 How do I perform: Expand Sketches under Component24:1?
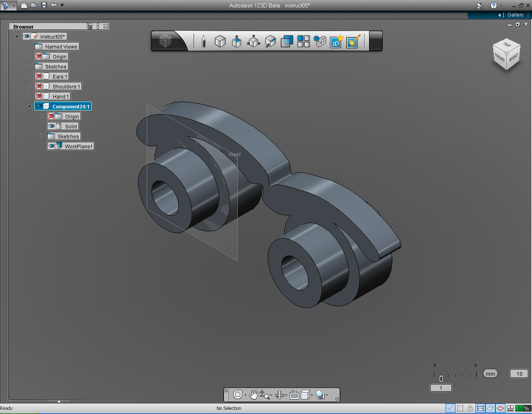click(42, 136)
